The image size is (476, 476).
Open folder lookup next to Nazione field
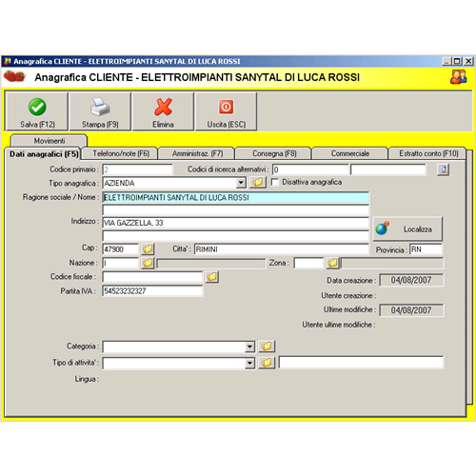148,263
